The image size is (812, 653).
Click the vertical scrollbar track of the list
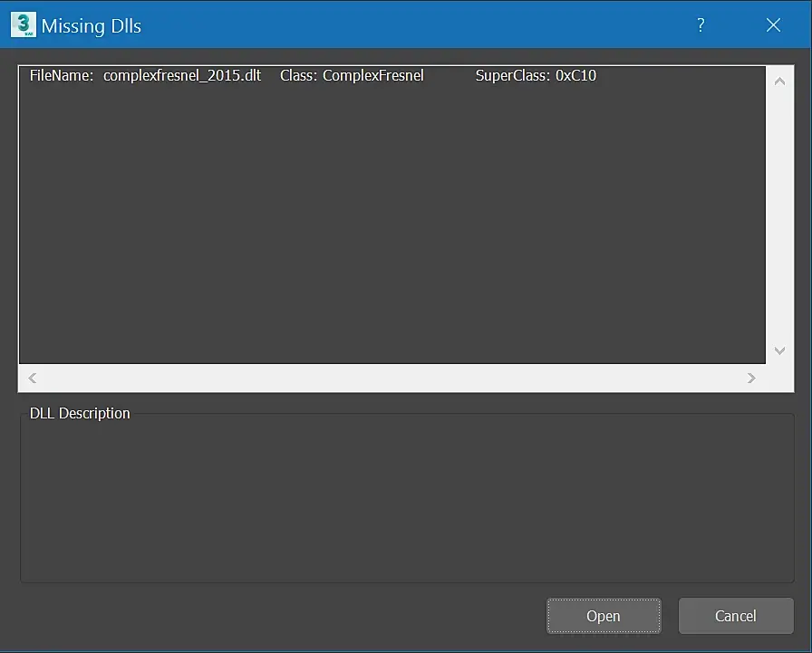[x=779, y=216]
